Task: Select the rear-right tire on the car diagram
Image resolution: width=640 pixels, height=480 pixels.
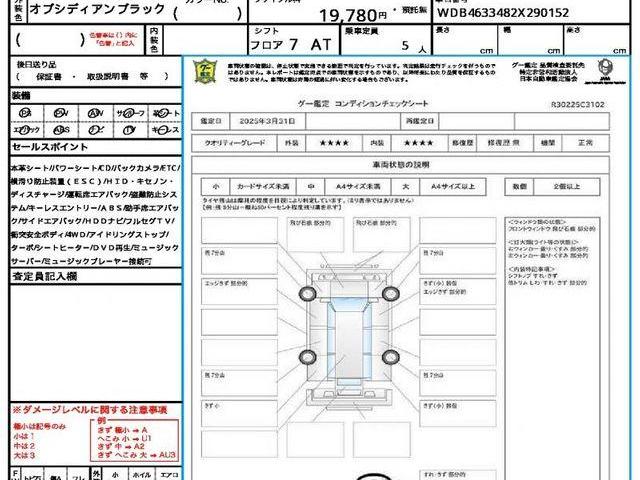Action: click(x=391, y=357)
